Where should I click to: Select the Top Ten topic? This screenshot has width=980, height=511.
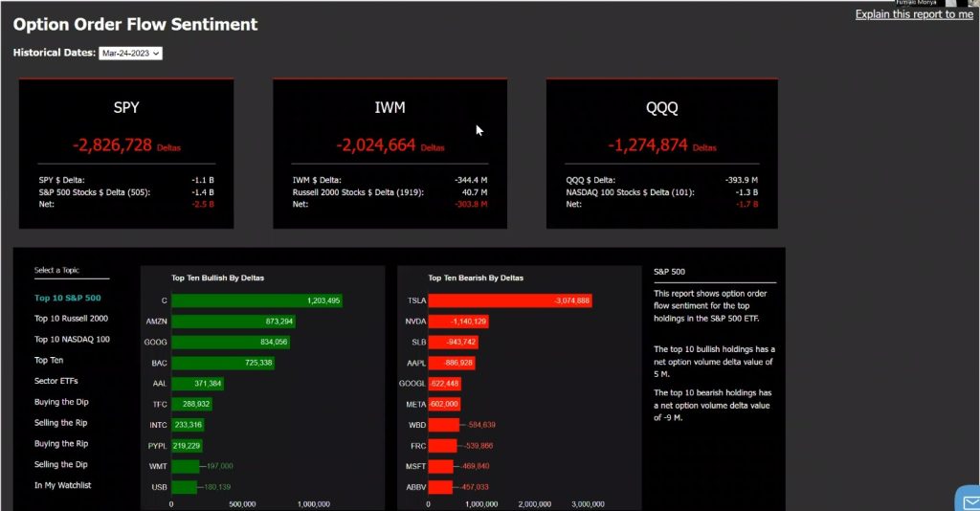49,361
